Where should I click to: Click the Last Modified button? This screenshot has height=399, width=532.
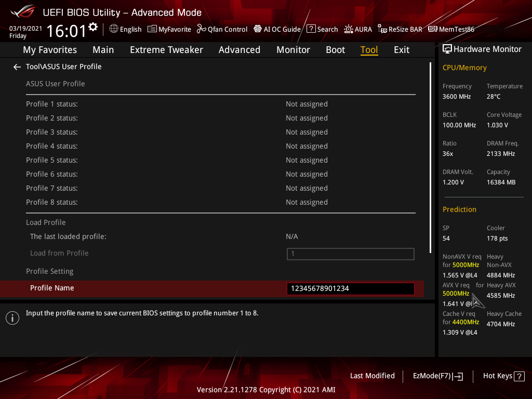pos(373,376)
